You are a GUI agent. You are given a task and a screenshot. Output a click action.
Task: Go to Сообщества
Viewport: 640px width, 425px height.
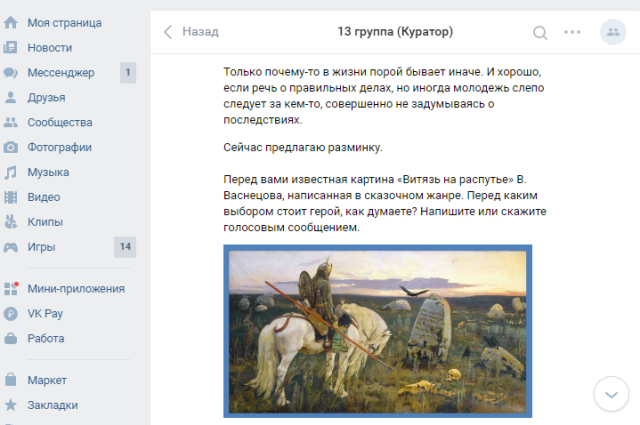pyautogui.click(x=60, y=122)
